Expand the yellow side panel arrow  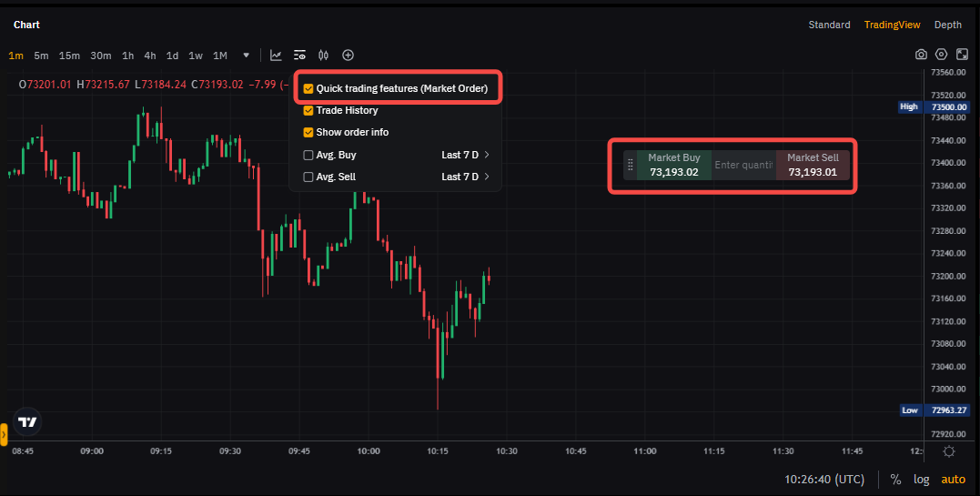point(3,434)
